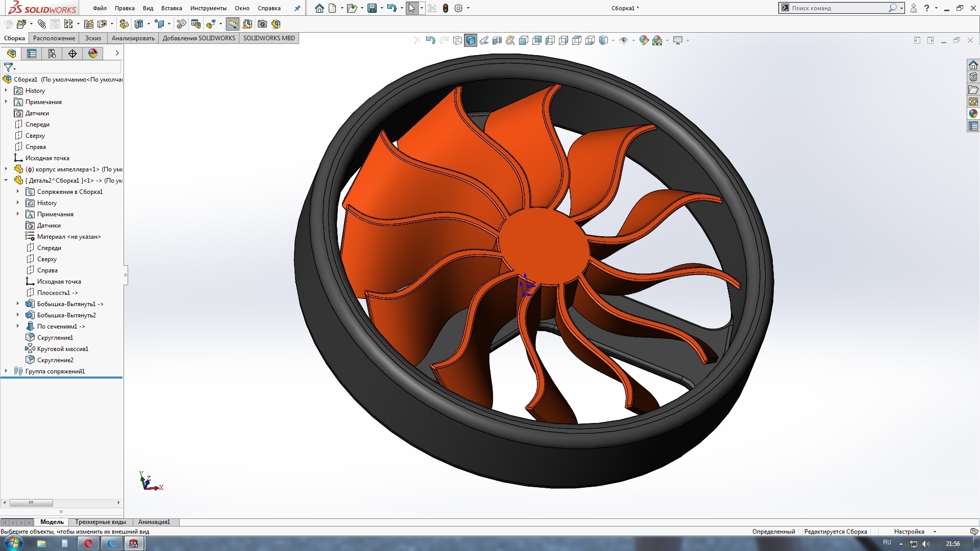Click the Save icon in the top toolbar
This screenshot has width=980, height=551.
(372, 8)
